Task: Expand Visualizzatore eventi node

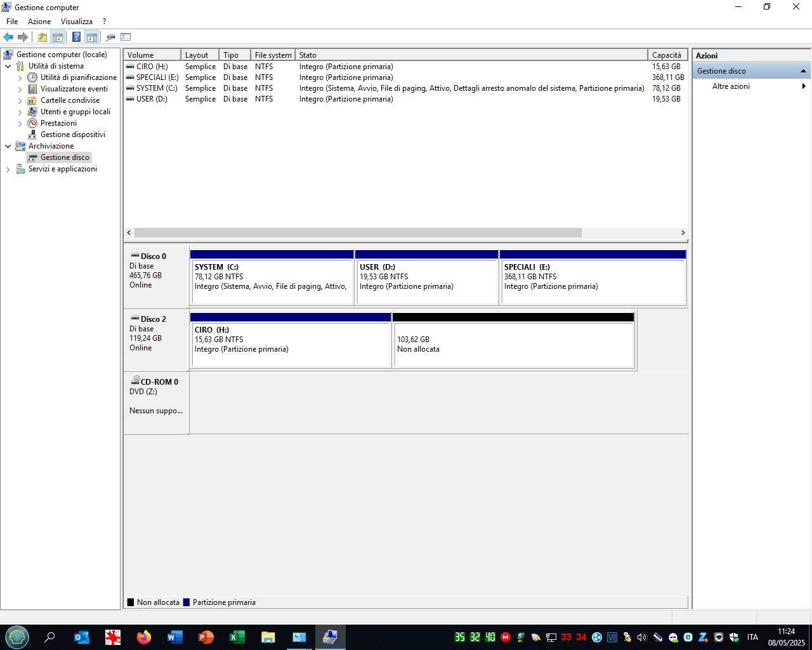Action: pos(20,89)
